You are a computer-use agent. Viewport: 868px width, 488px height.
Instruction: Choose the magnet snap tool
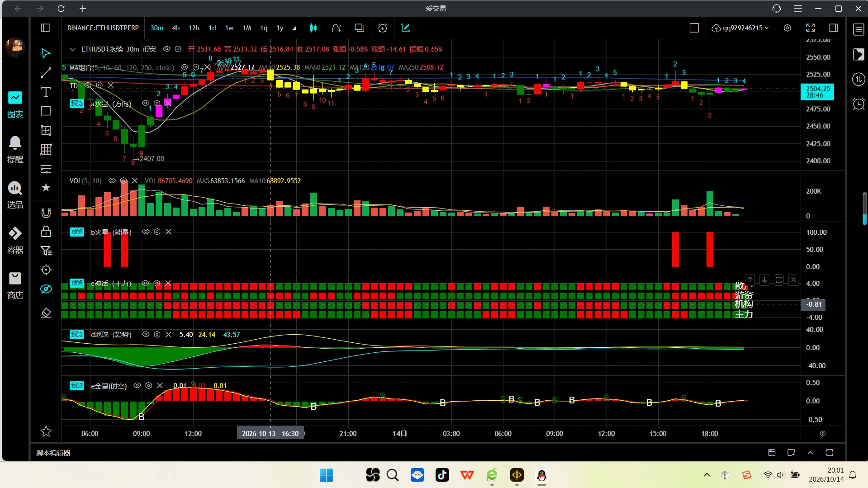click(46, 213)
